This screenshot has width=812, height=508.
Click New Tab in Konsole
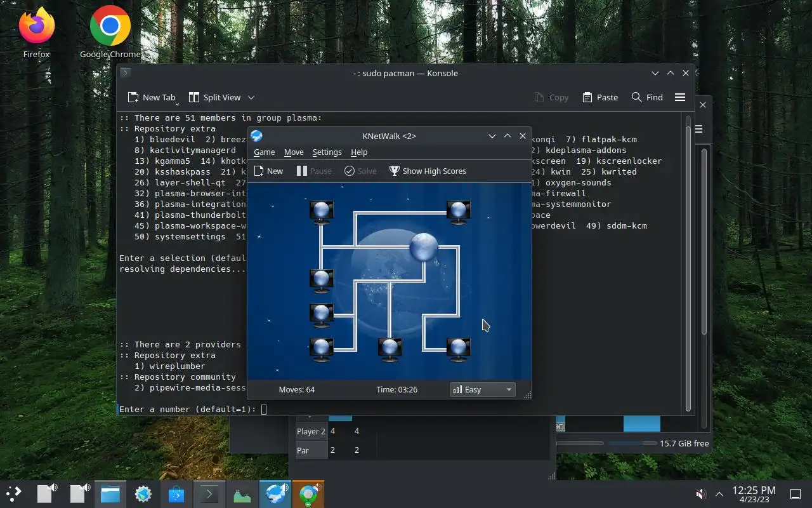coord(152,97)
